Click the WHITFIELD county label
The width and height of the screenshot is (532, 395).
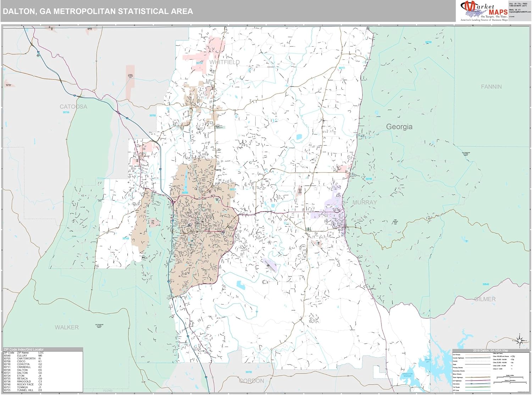[x=225, y=62]
